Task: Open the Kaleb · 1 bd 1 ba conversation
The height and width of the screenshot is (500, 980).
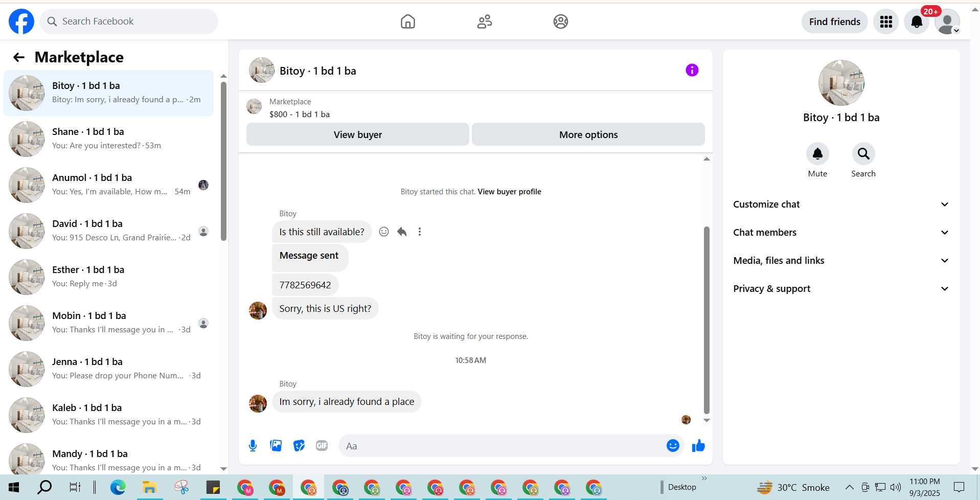Action: 108,415
